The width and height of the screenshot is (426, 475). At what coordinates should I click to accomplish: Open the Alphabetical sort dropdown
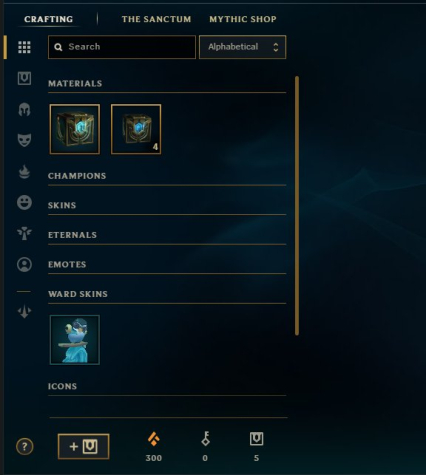[x=242, y=47]
